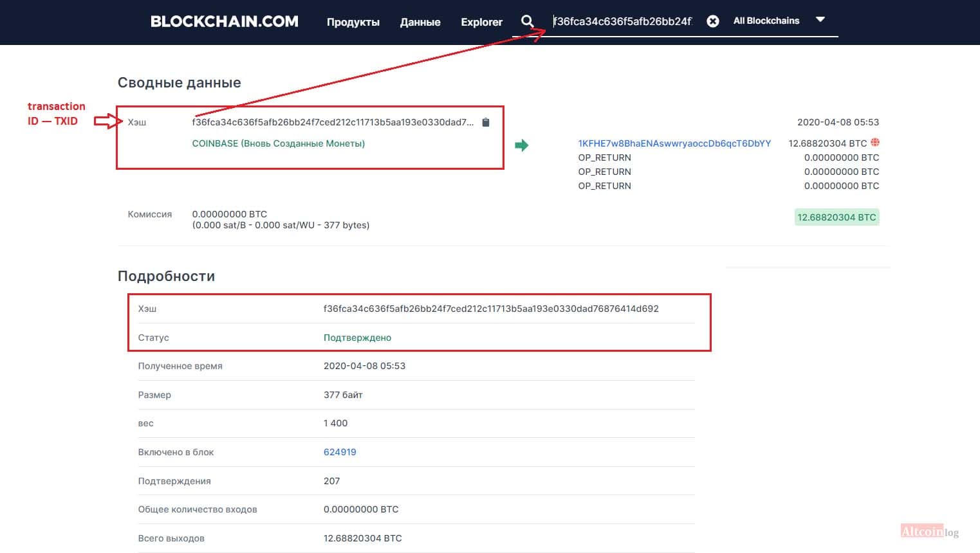Toggle green 12.68820304 BTC total badge
The width and height of the screenshot is (980, 553).
[x=837, y=217]
